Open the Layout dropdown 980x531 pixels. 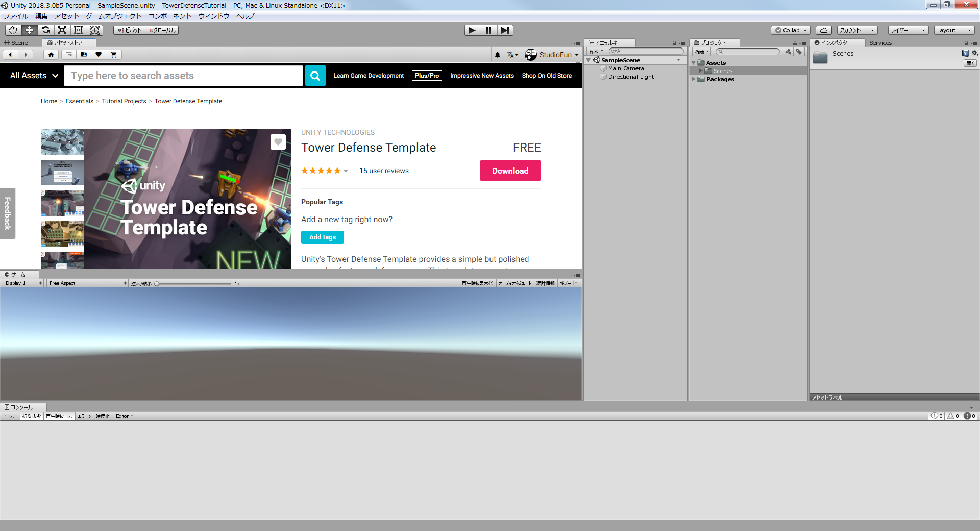(x=954, y=30)
